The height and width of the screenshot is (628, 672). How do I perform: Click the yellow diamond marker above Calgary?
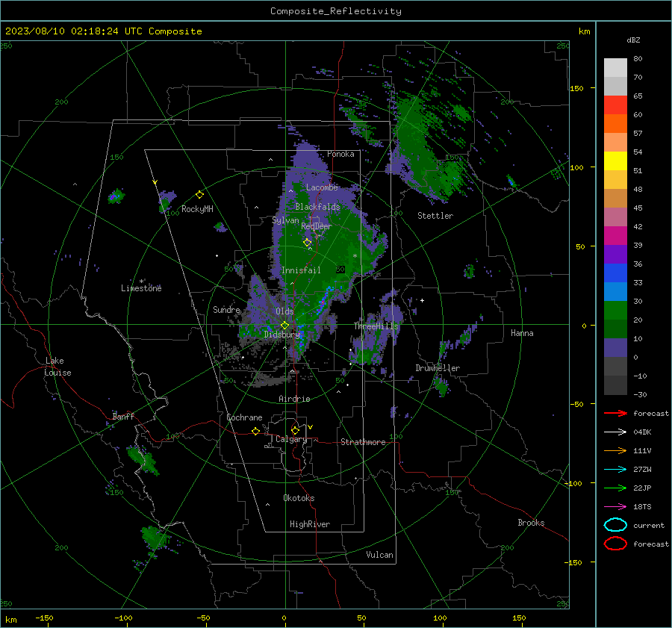click(x=295, y=430)
